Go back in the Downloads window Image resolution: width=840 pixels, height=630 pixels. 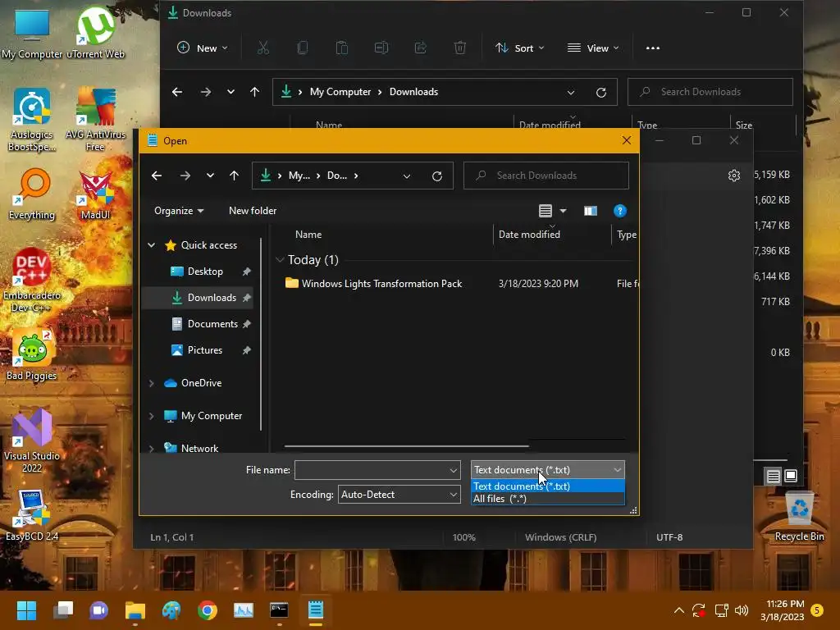pyautogui.click(x=177, y=92)
